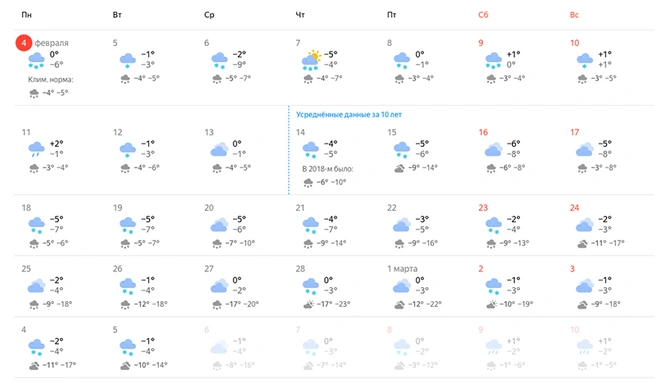
Task: Click the small night icon under February 28
Action: point(308,305)
